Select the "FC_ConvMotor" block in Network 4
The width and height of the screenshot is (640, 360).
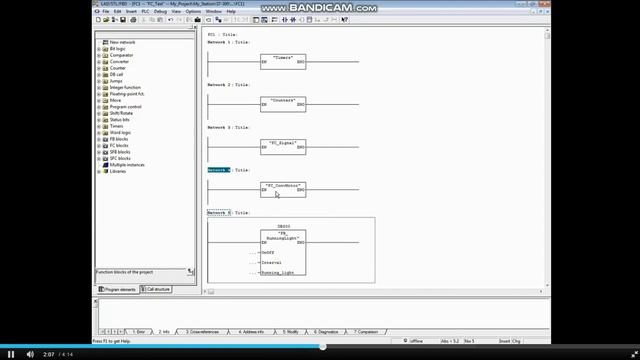click(x=283, y=190)
